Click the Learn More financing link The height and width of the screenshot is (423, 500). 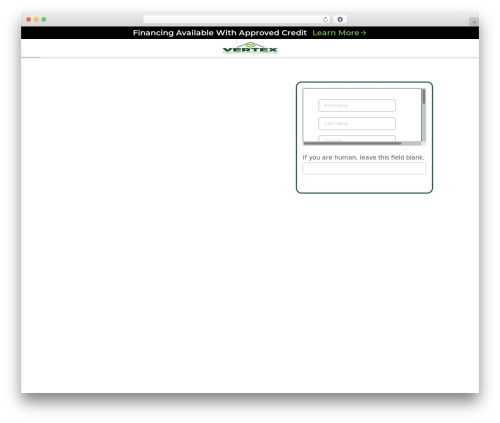[339, 33]
